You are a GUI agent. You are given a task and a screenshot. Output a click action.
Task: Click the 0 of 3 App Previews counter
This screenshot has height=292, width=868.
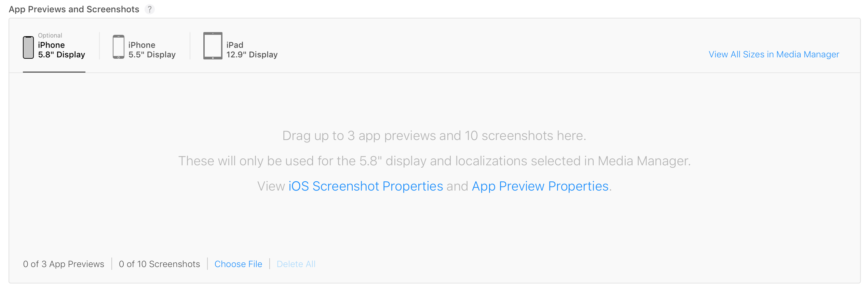point(64,264)
